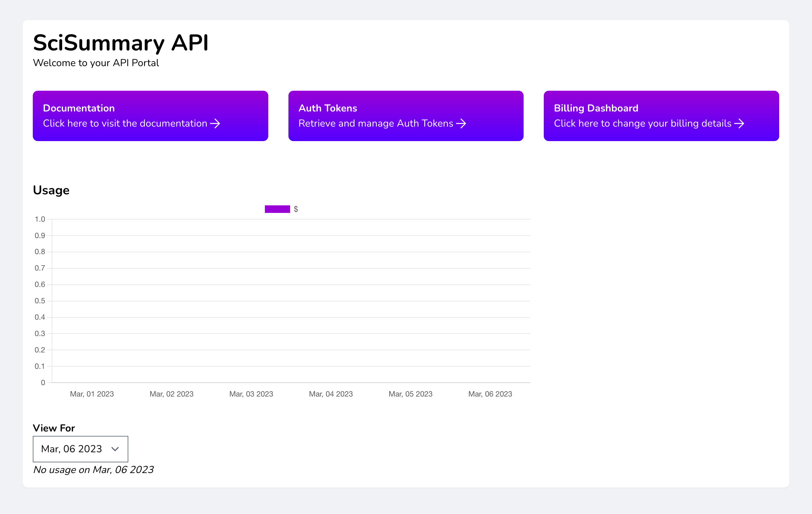Click the 'Mar, 03 2023' axis label
Viewport: 812px width, 514px height.
251,394
